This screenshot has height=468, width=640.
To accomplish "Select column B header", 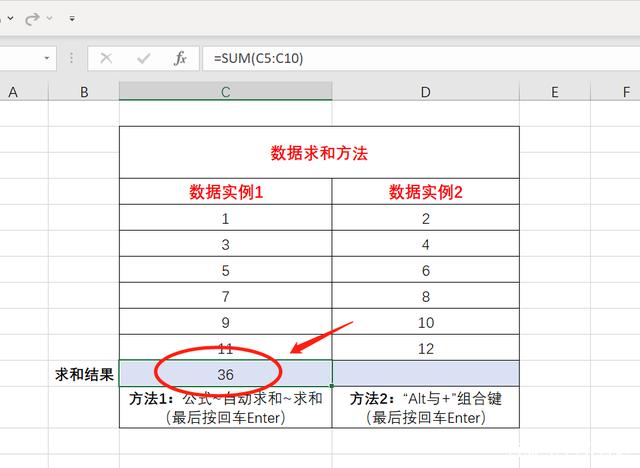I will [x=84, y=92].
